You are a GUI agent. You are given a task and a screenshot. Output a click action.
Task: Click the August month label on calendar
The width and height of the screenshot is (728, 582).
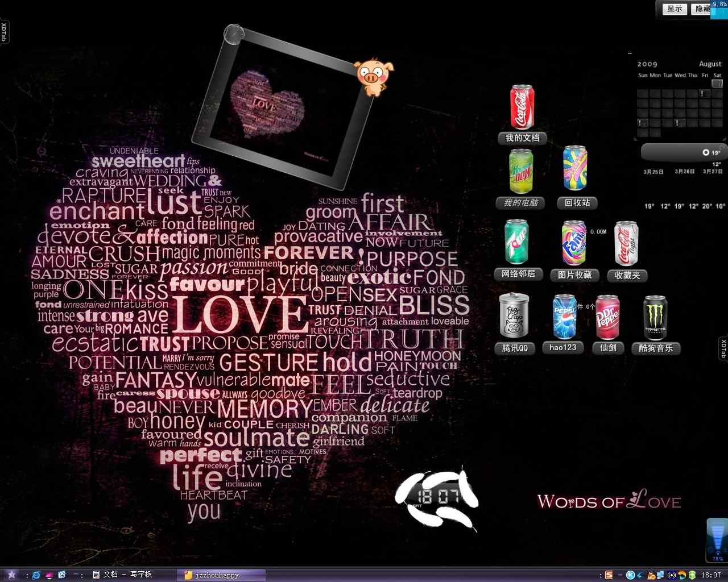pos(710,64)
